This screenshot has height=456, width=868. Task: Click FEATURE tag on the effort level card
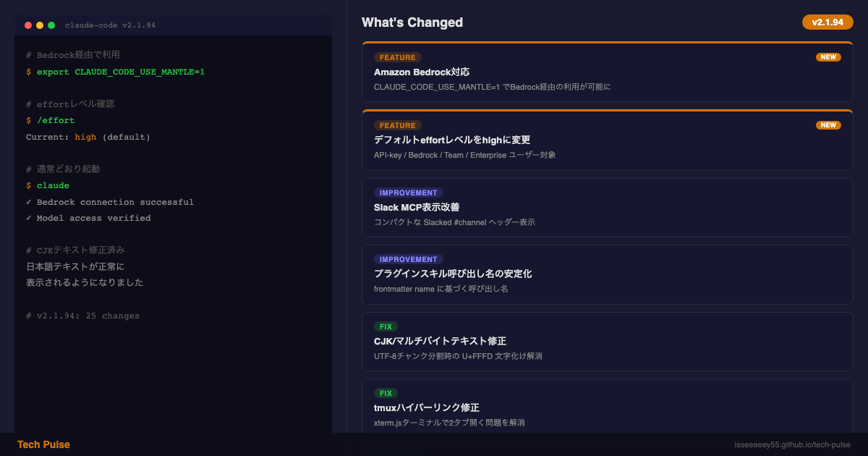pyautogui.click(x=397, y=125)
